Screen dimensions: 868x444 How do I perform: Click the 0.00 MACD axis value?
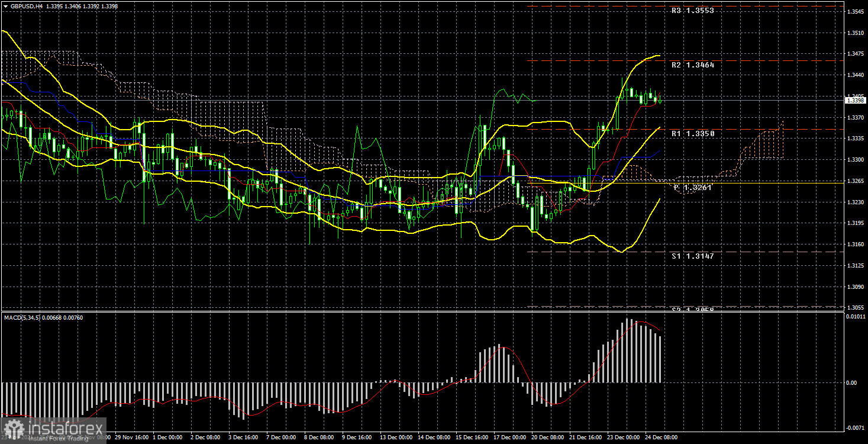[852, 383]
